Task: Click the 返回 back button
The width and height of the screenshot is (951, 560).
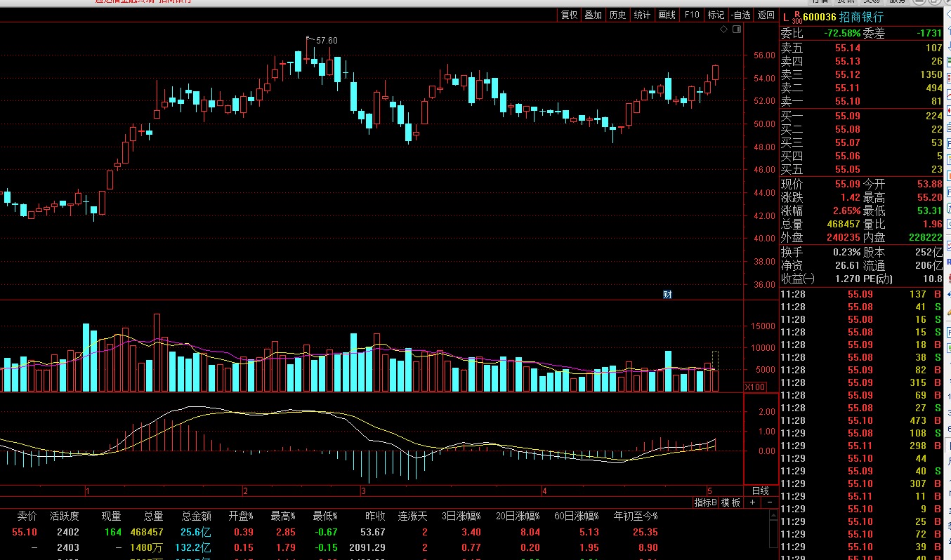Action: [766, 15]
